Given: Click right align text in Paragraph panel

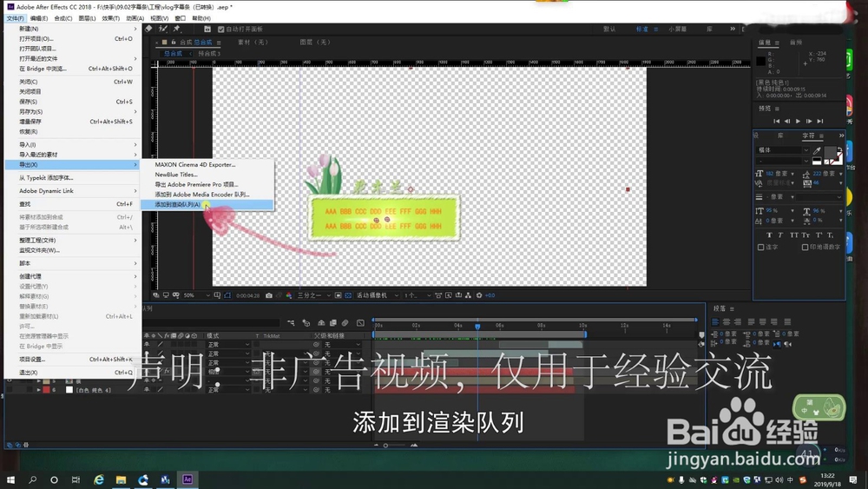Looking at the screenshot, I should pyautogui.click(x=736, y=321).
